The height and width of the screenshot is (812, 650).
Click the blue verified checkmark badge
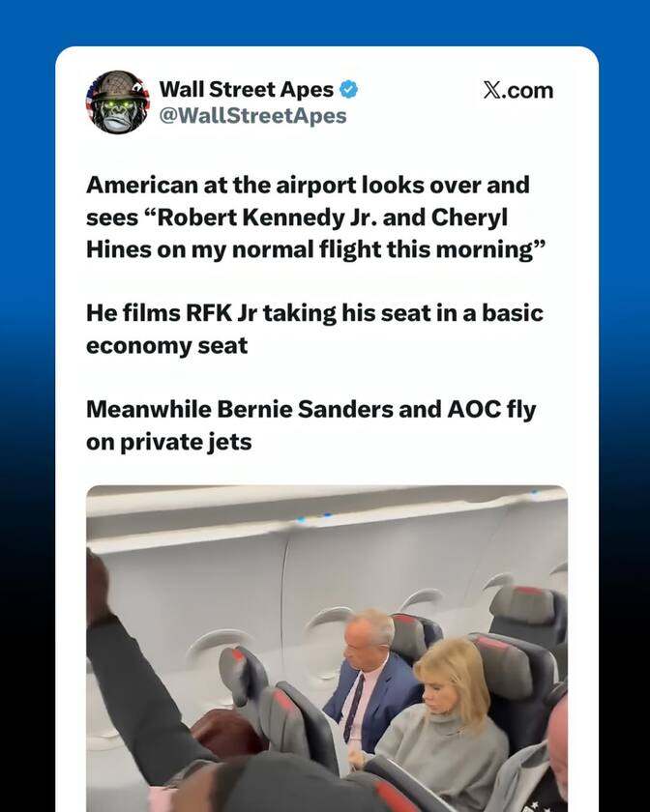pyautogui.click(x=348, y=90)
